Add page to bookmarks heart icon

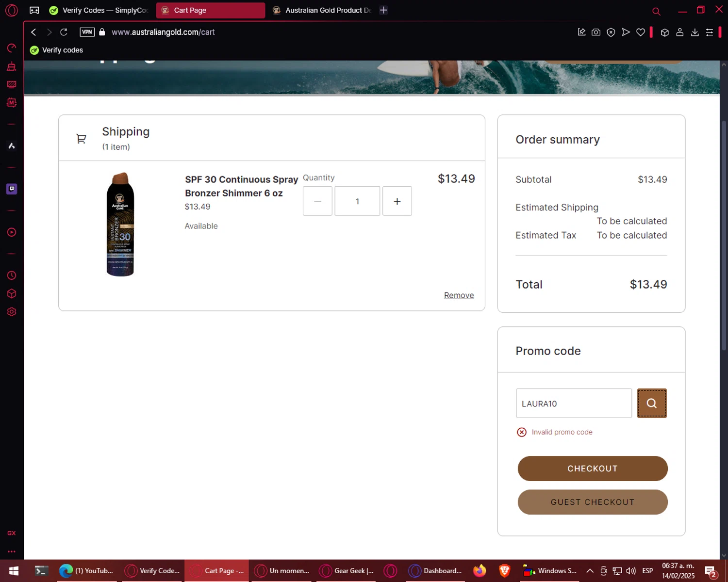tap(641, 32)
